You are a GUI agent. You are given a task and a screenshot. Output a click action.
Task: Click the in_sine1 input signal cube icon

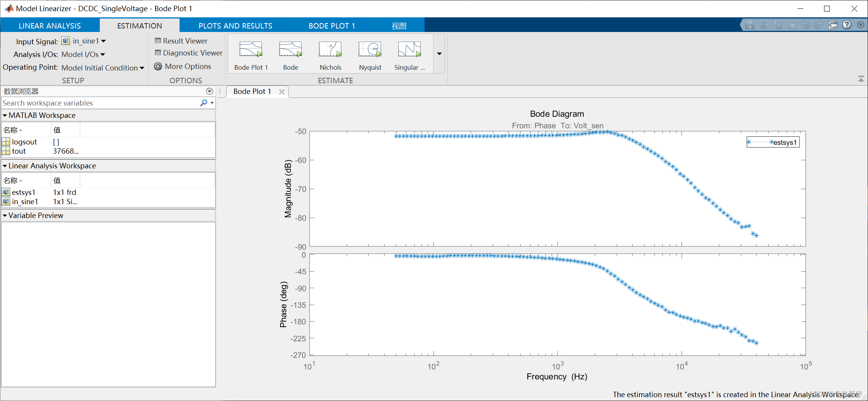[x=66, y=41]
